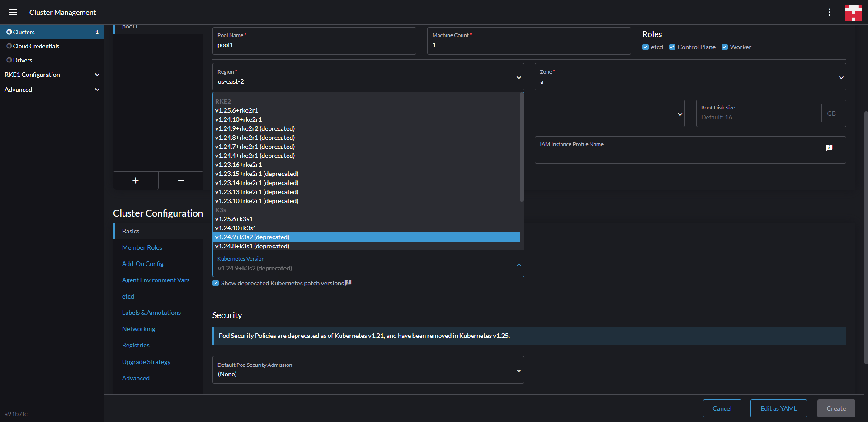Screen dimensions: 868x422
Task: Open the Default Pod Security Admission dropdown
Action: (x=519, y=370)
